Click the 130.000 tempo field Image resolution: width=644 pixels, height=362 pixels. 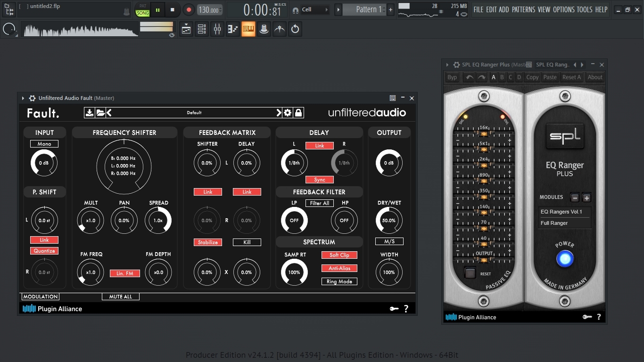pyautogui.click(x=209, y=10)
